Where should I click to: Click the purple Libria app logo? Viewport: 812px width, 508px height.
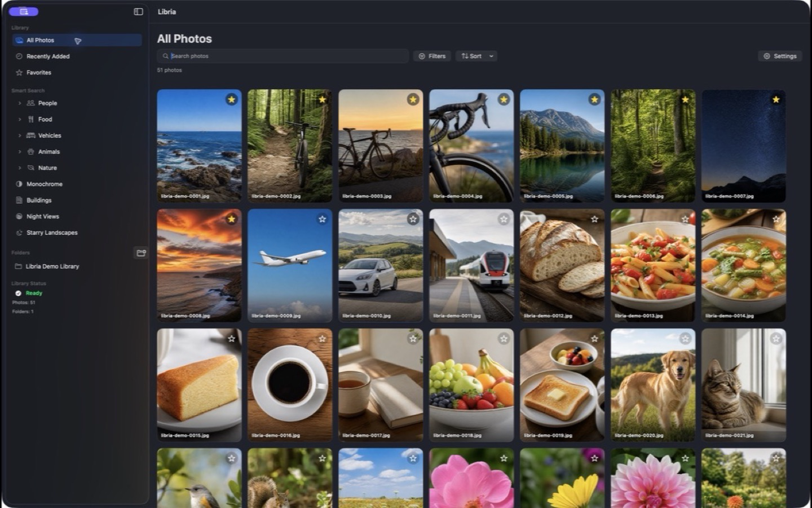24,11
